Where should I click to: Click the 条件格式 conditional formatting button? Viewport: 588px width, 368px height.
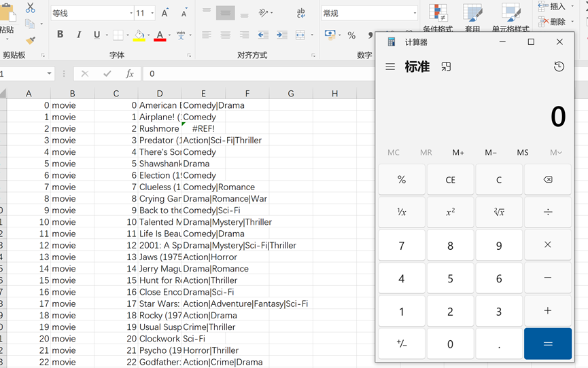pyautogui.click(x=438, y=18)
